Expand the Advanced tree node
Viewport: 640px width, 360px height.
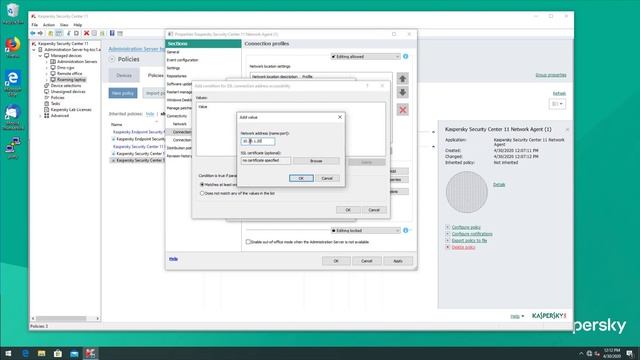pyautogui.click(x=40, y=116)
